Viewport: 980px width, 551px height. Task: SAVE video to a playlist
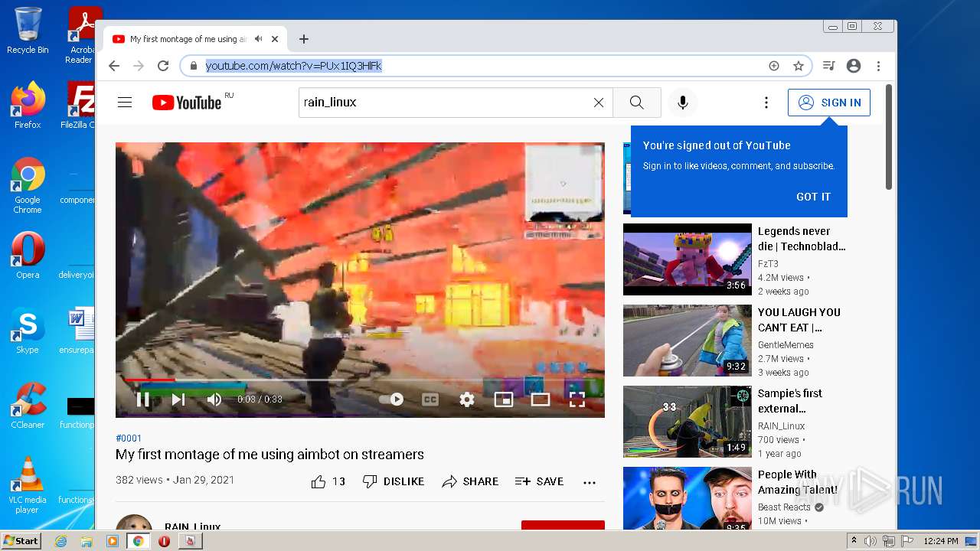click(x=540, y=481)
